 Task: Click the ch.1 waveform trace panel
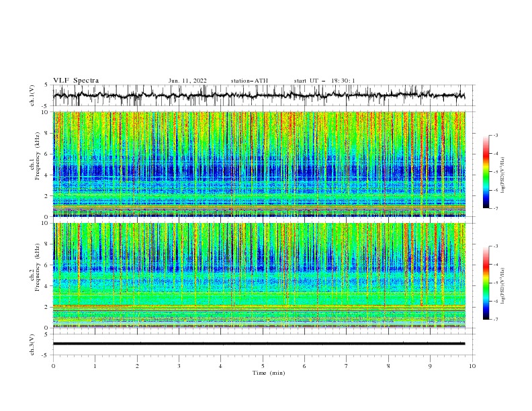tap(264, 95)
